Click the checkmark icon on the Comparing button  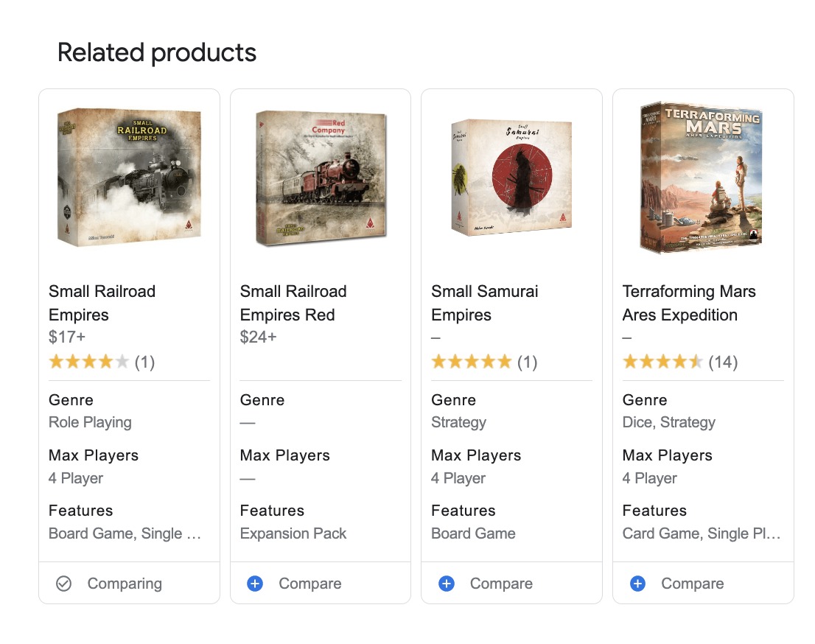point(64,583)
